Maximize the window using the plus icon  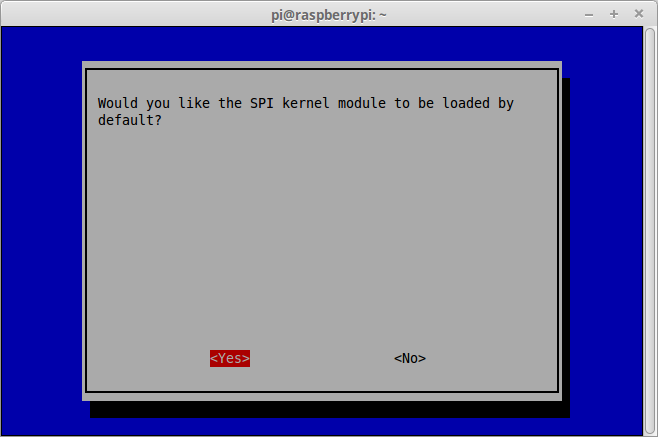click(614, 14)
